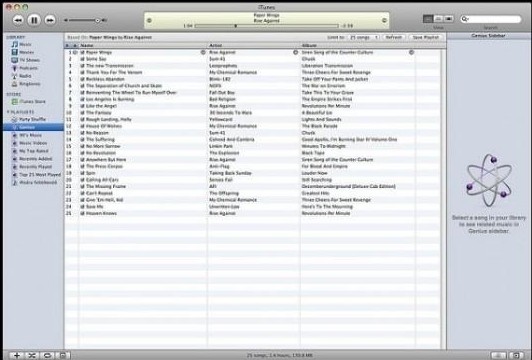This screenshot has height=360, width=532.
Task: Select the artist cell Yellowcard
Action: 221,119
